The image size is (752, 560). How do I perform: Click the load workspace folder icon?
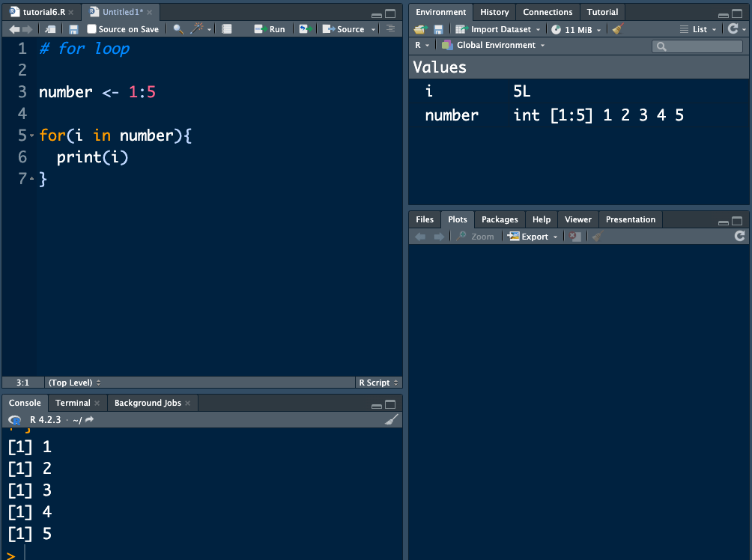[420, 29]
